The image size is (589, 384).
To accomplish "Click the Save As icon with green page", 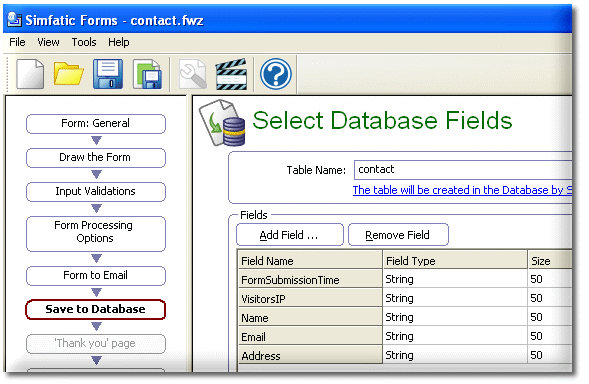I will coord(147,74).
